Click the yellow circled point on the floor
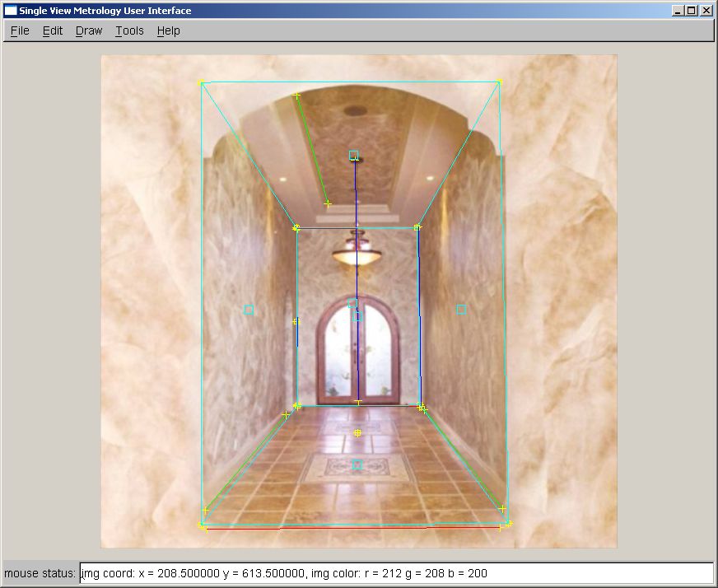Viewport: 718px width, 588px height. (x=357, y=432)
